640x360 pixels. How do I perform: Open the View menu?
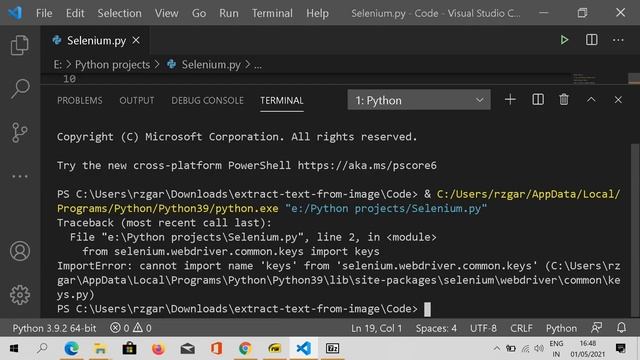point(167,13)
